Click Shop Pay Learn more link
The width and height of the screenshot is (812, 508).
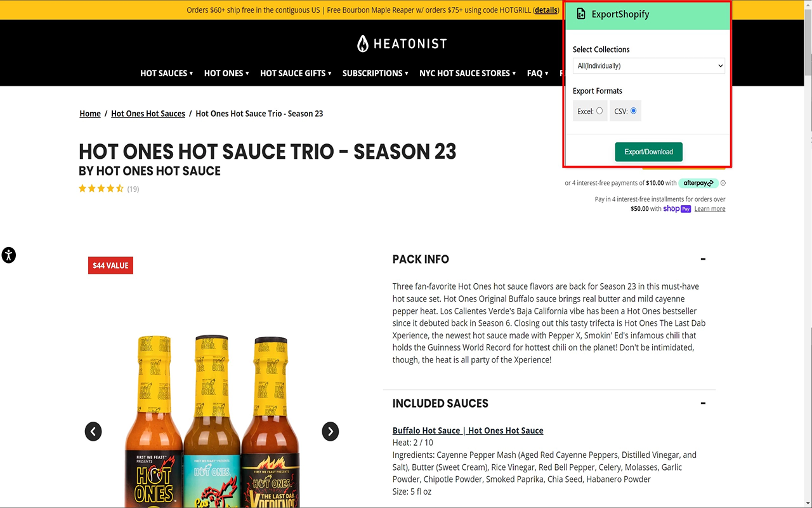pyautogui.click(x=710, y=209)
